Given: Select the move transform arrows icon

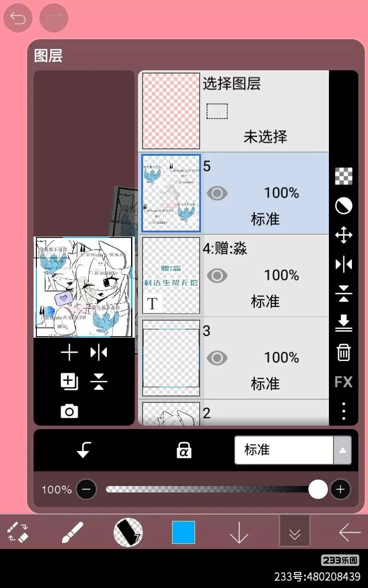Looking at the screenshot, I should click(344, 235).
